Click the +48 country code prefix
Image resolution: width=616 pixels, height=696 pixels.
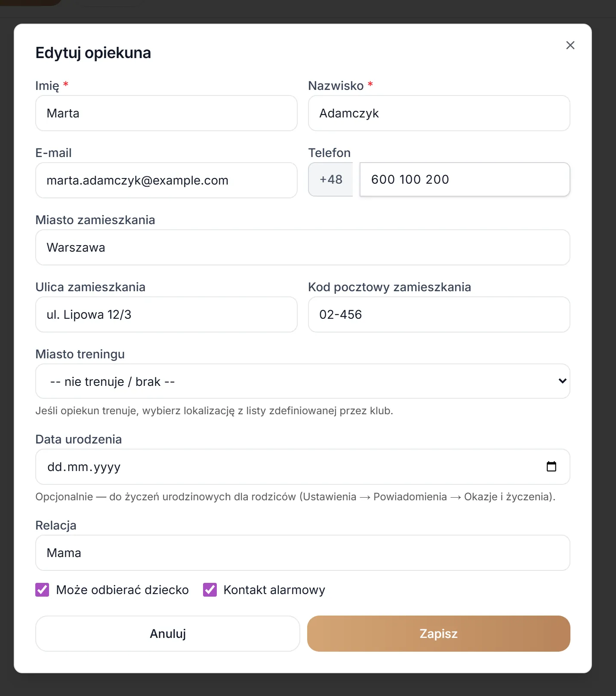click(331, 179)
